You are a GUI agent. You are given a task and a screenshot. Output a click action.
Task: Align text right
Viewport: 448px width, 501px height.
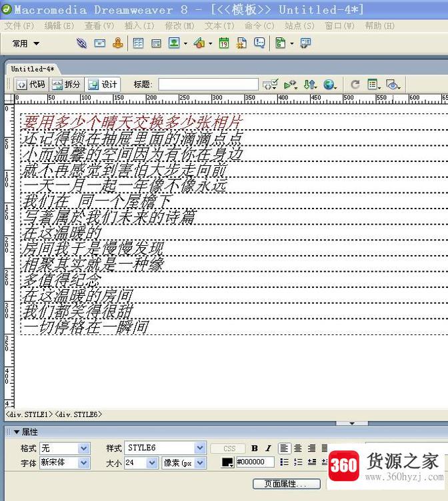(x=311, y=448)
